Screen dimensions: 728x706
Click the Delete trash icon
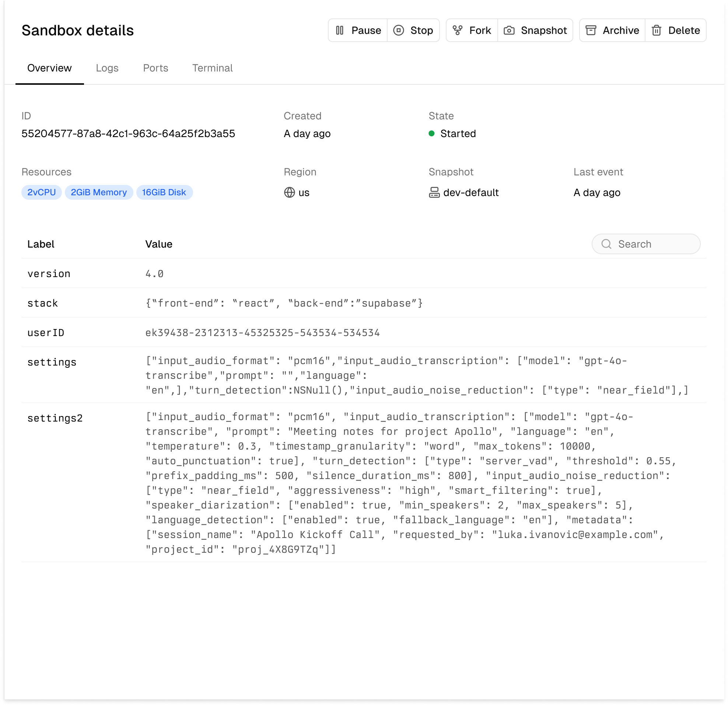click(656, 31)
